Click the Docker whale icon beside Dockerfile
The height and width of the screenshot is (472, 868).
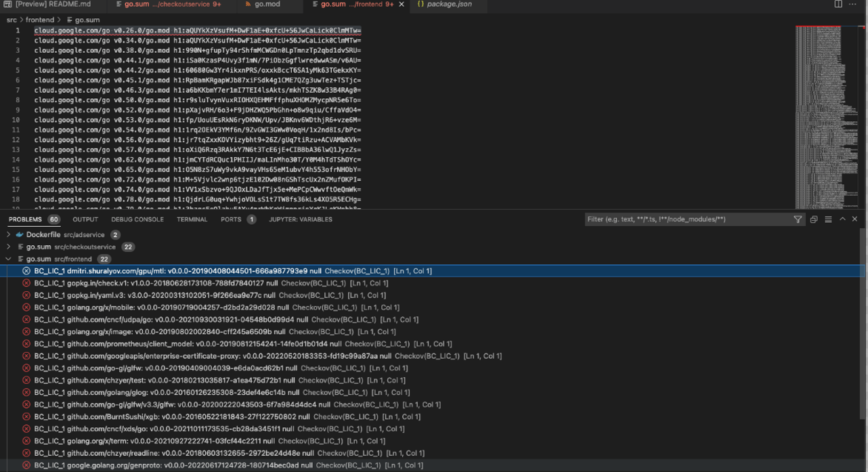pos(20,235)
